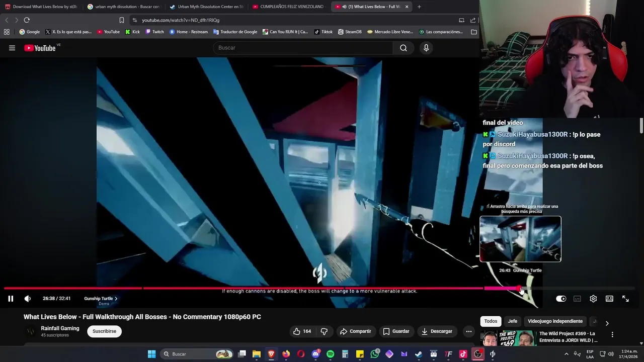Click the taskbar Buscar search box
644x362 pixels.
tap(197, 354)
